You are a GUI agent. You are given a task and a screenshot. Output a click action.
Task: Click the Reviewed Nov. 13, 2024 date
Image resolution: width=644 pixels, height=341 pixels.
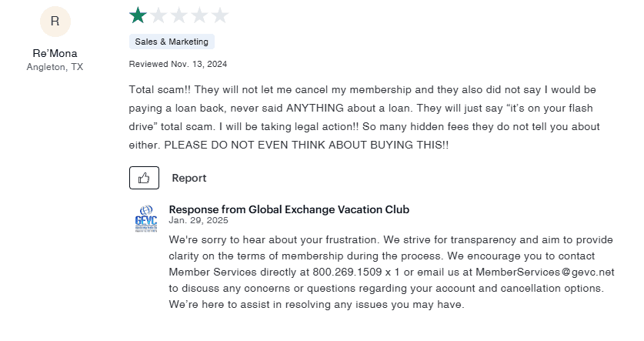click(178, 64)
